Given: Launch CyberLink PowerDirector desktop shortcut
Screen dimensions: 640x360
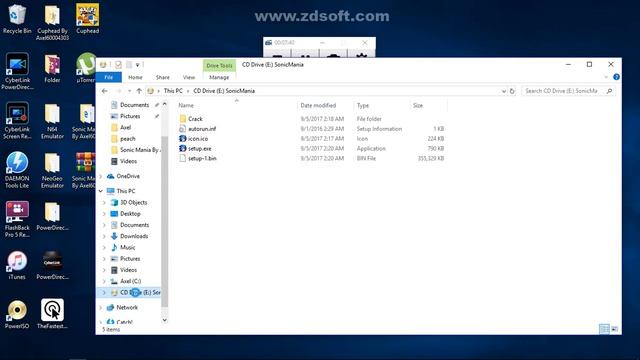Looking at the screenshot, I should (x=17, y=71).
